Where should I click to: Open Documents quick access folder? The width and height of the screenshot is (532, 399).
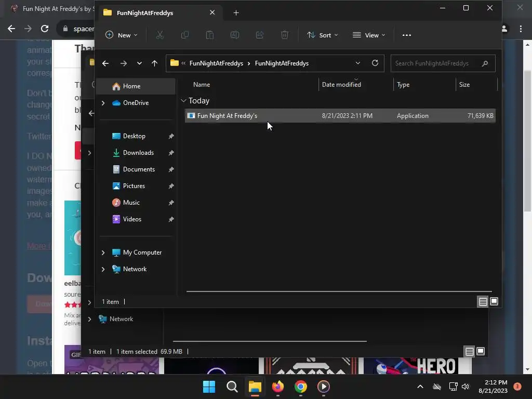139,169
